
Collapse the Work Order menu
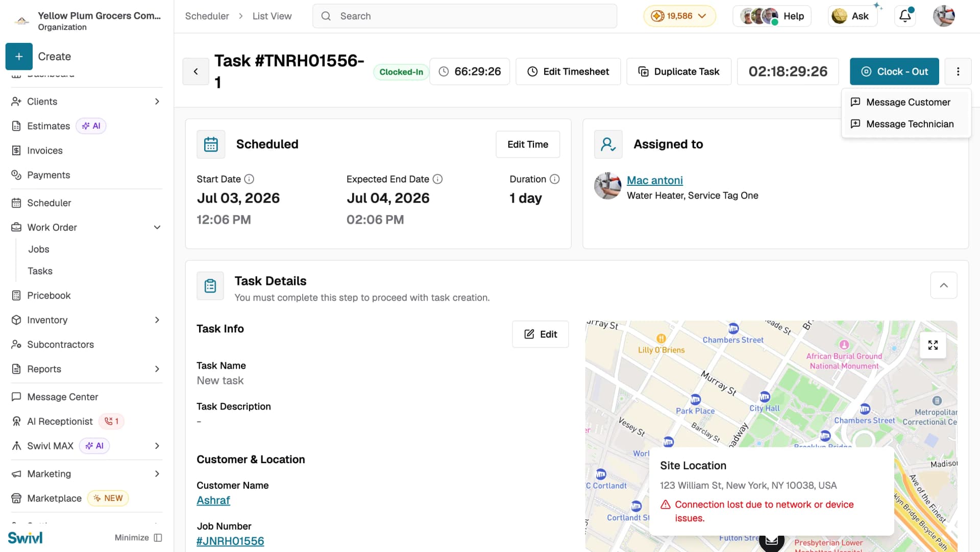pos(157,228)
